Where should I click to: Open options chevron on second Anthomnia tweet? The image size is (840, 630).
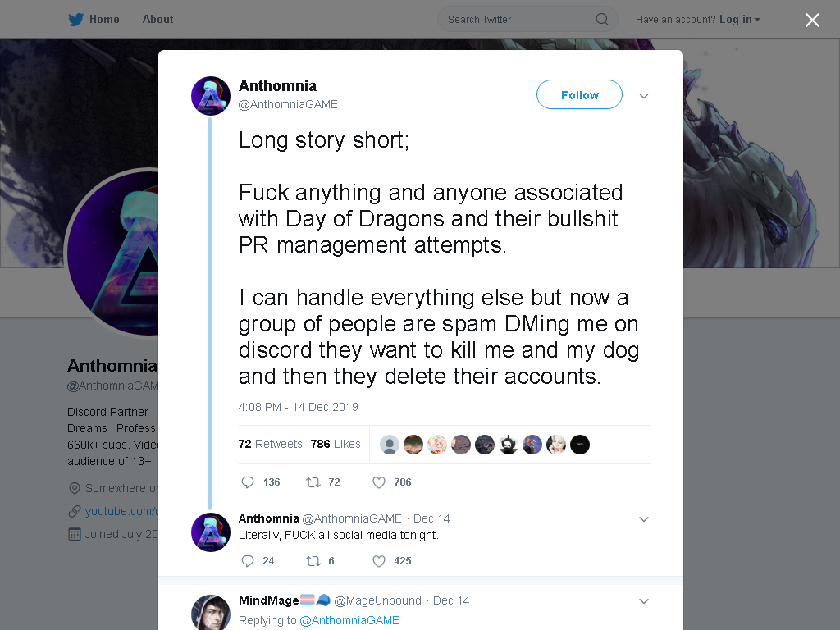tap(644, 519)
